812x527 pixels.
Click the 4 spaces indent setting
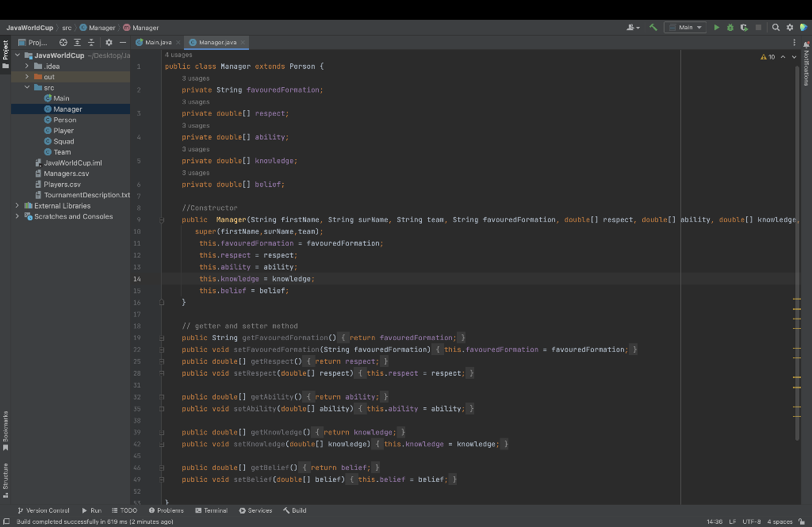pos(780,521)
